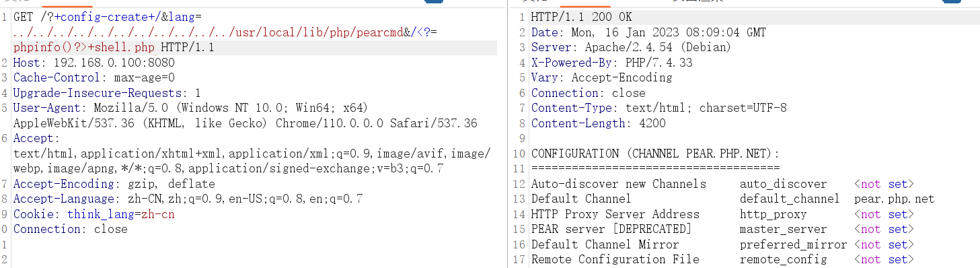Click the Accept-Language: zh-CN header

tap(188, 199)
